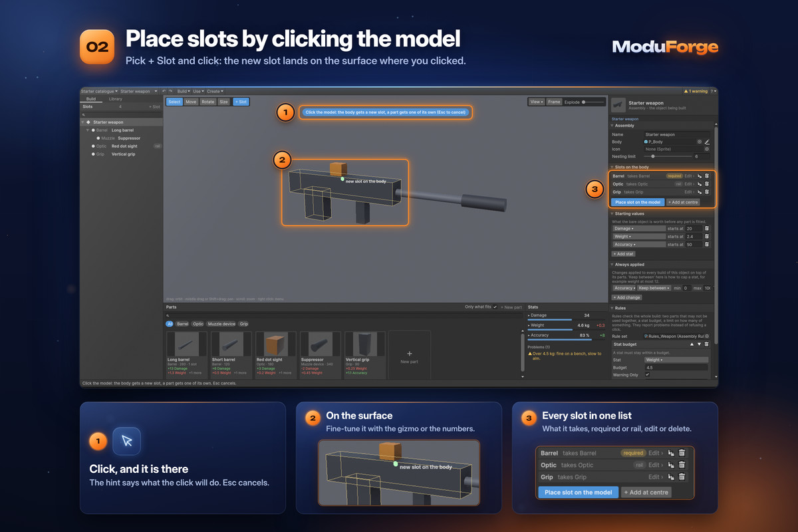Filter parts by the Grip chip

tap(244, 324)
